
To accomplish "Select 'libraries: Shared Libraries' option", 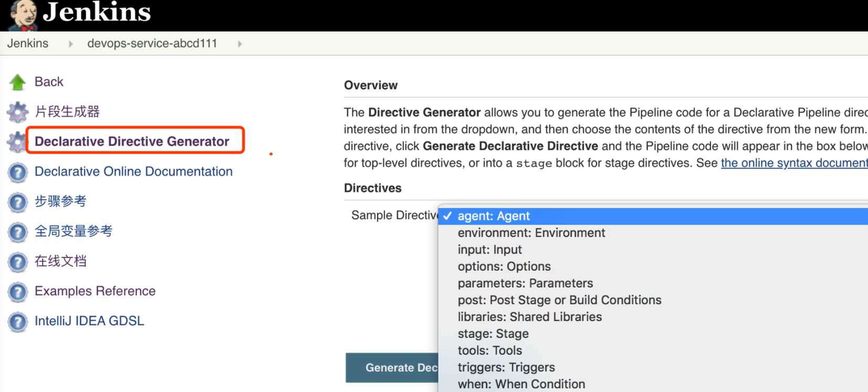I will pyautogui.click(x=653, y=317).
